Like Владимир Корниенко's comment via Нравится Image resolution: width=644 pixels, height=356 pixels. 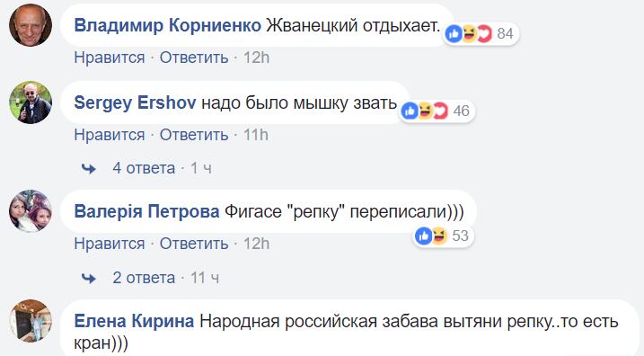click(x=110, y=58)
